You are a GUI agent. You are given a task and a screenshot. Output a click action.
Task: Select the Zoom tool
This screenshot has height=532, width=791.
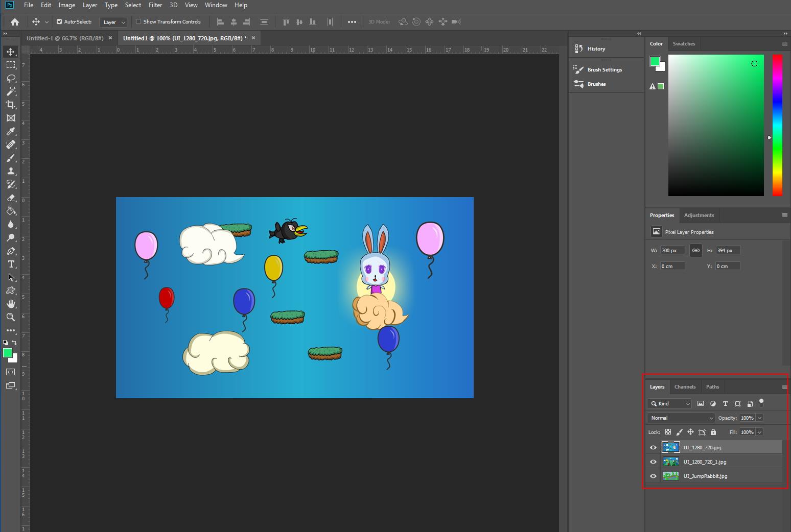click(11, 317)
